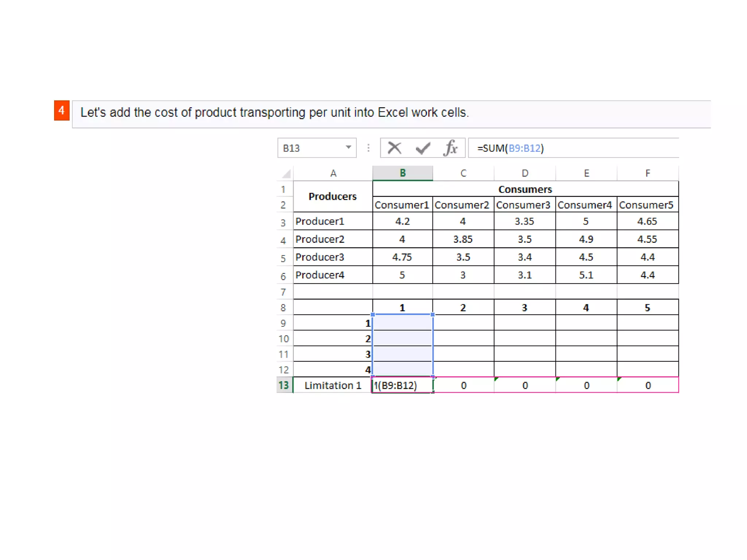
Task: Click the Consumers merged header cell
Action: coord(525,189)
